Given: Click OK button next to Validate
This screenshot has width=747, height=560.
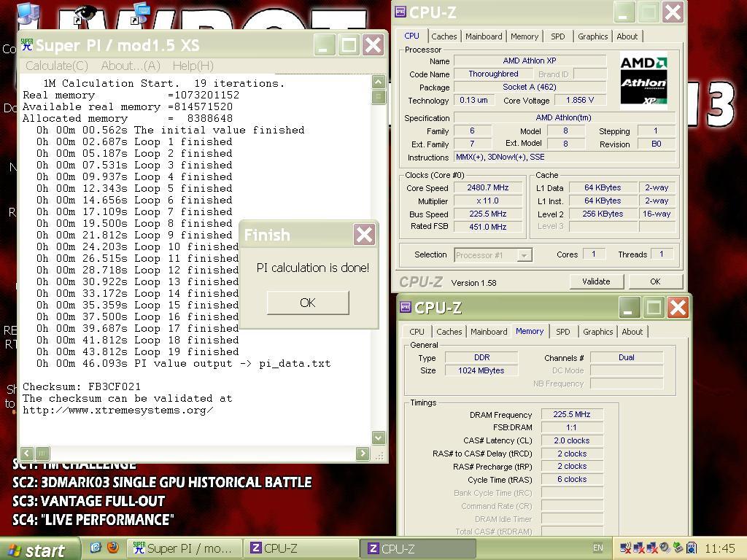Looking at the screenshot, I should pos(656,281).
